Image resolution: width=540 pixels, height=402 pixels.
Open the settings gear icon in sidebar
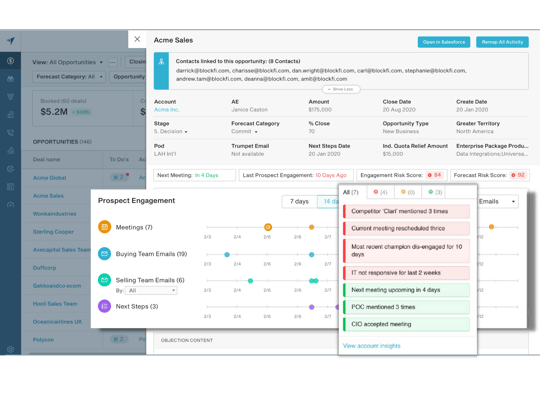pyautogui.click(x=10, y=349)
